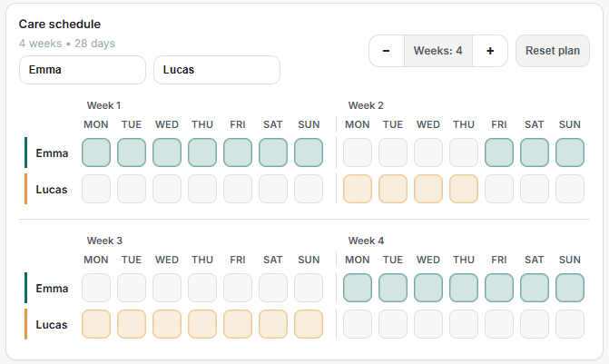Viewport: 609px width, 364px height.
Task: Toggle Lucas's Week 3 Monday cell
Action: (96, 324)
